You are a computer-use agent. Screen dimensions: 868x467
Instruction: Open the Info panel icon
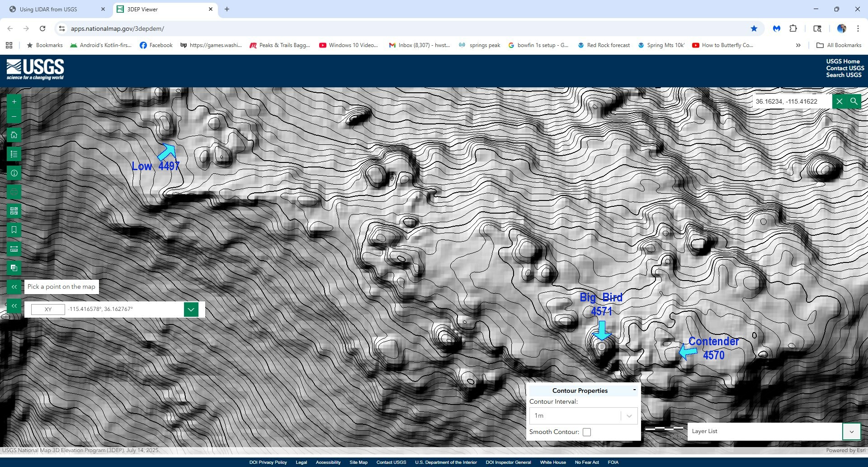[x=14, y=172]
